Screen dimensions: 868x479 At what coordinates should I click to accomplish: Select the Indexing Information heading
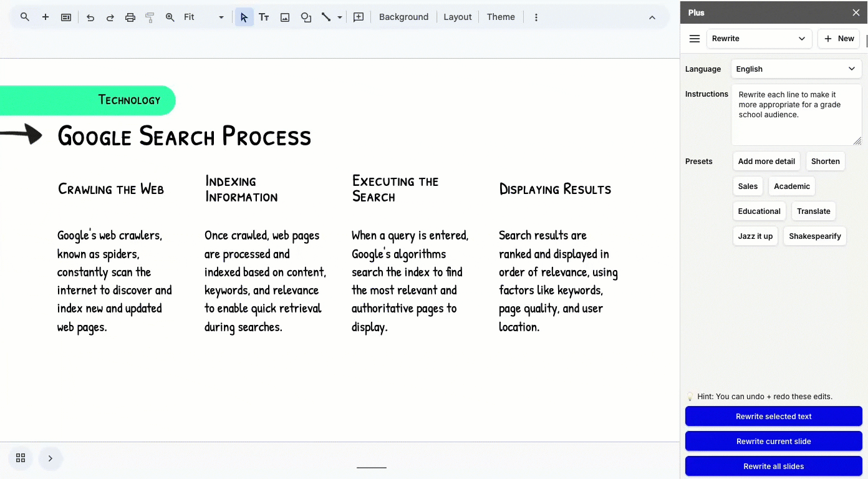coord(241,189)
